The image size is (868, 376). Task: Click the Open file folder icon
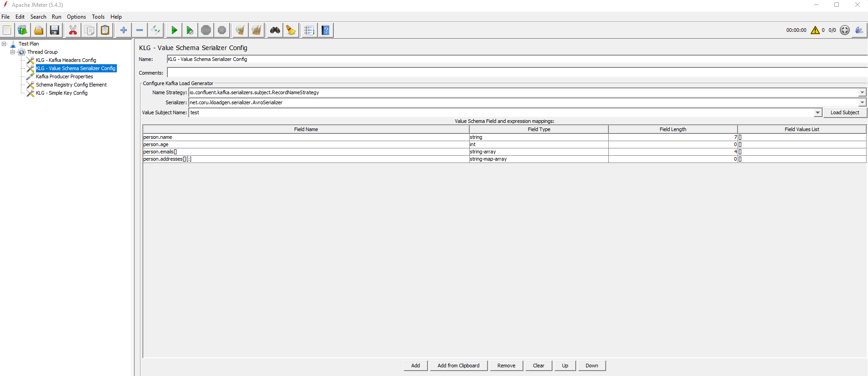tap(39, 30)
